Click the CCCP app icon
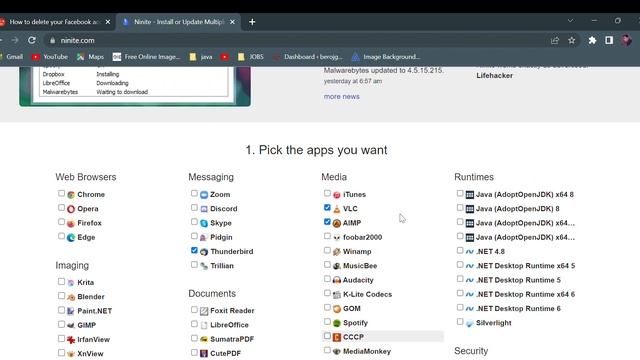 coord(337,337)
